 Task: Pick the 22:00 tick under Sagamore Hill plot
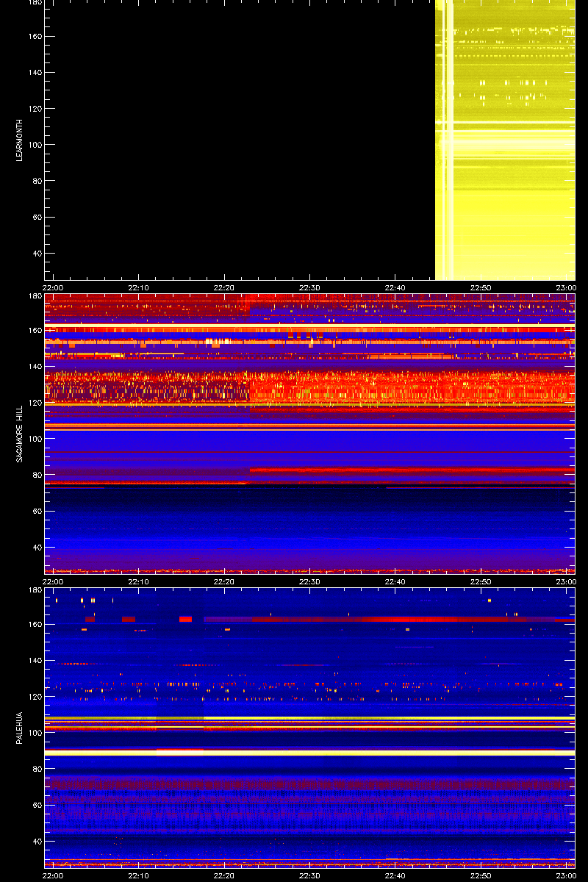tap(53, 581)
